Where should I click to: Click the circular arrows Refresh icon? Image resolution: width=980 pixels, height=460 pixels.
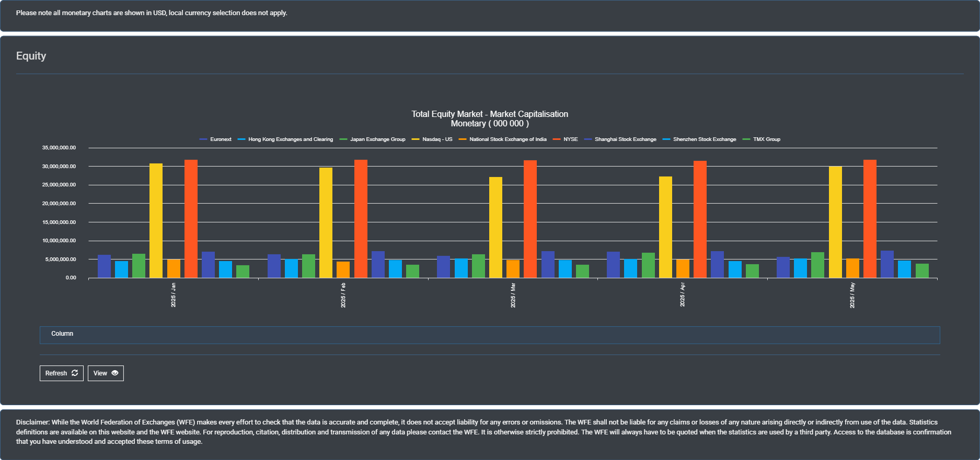[75, 373]
